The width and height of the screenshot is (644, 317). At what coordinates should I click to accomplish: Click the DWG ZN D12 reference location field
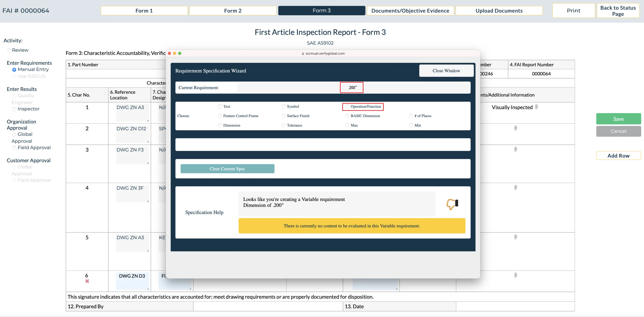pos(133,134)
